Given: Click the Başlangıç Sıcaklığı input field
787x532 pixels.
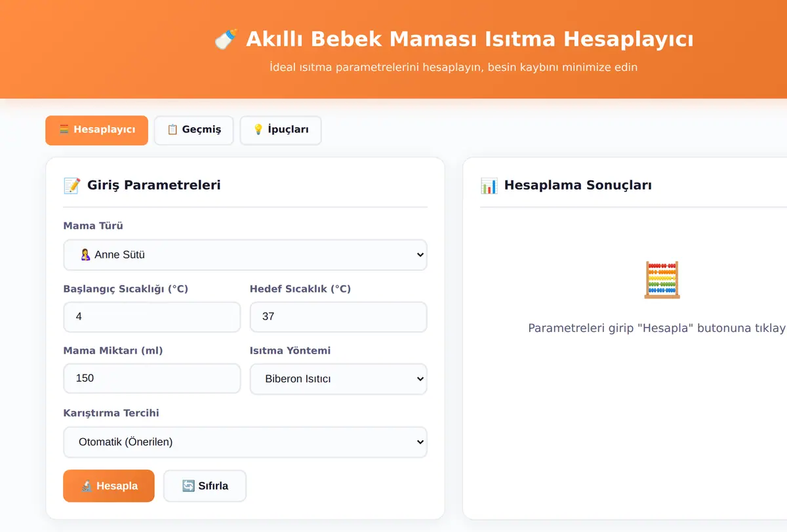Looking at the screenshot, I should [x=152, y=317].
